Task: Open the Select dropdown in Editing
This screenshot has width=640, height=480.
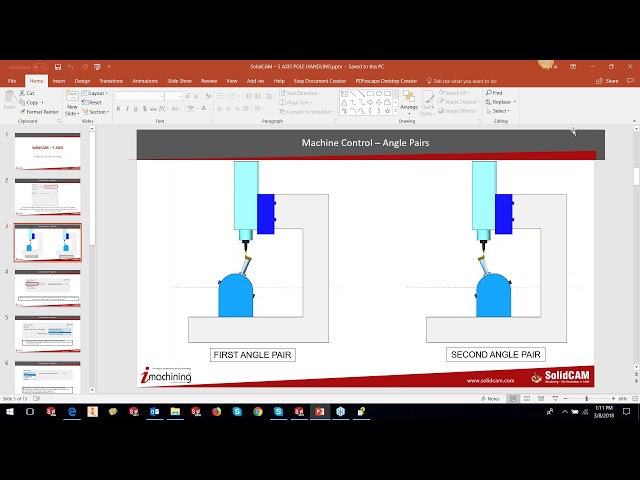Action: (x=498, y=111)
